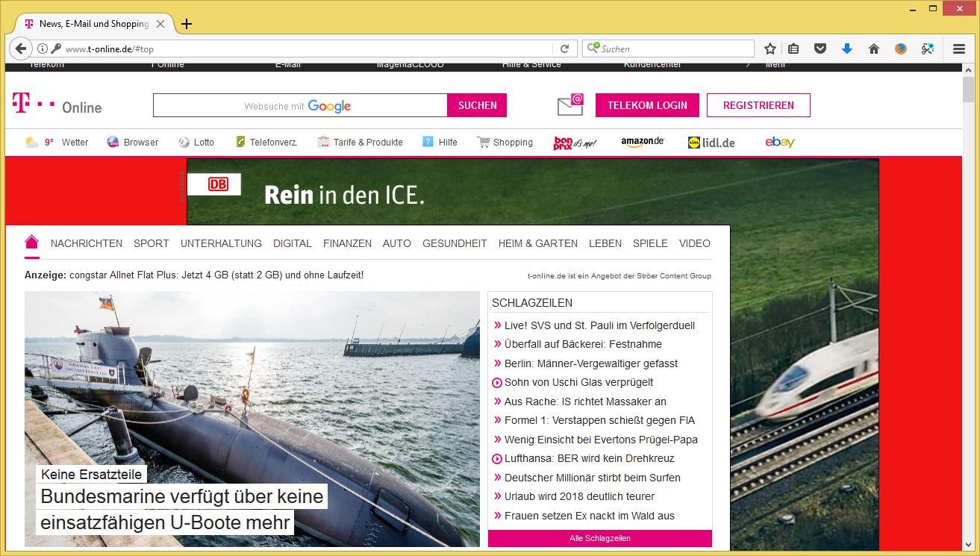Click the DB logo in the banner
The image size is (980, 556).
point(218,184)
